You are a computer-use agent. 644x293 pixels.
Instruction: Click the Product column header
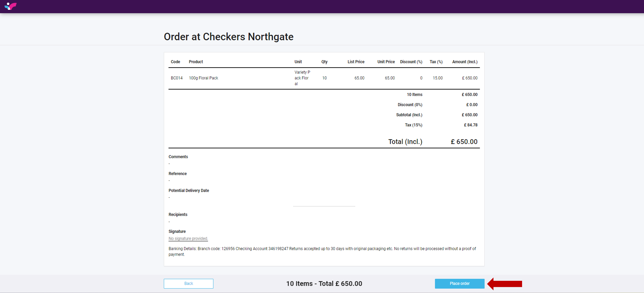[x=196, y=61]
